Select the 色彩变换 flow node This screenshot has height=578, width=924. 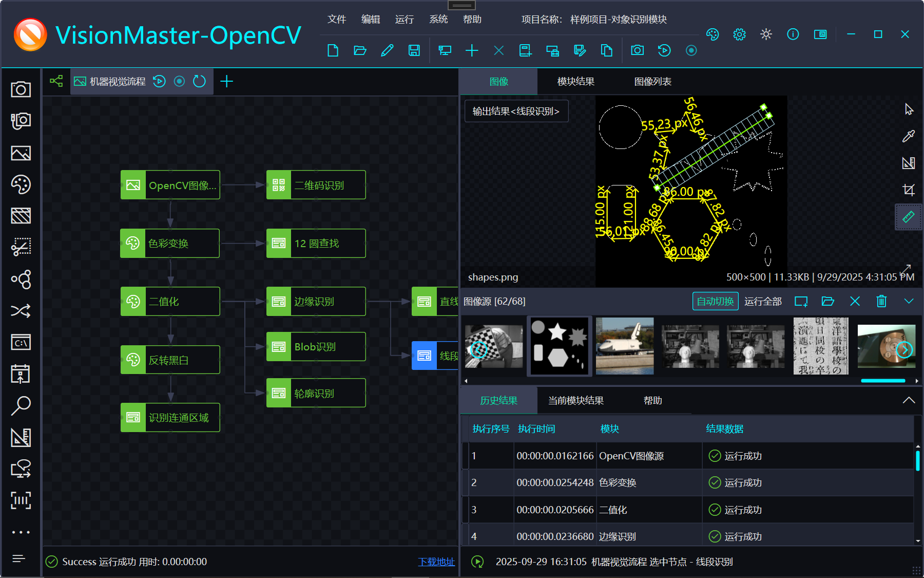click(170, 244)
